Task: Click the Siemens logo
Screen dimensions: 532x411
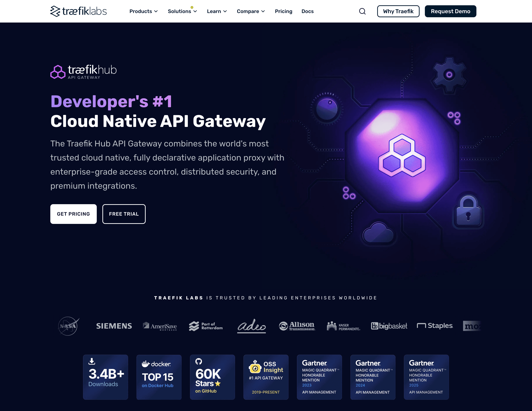Action: point(114,326)
